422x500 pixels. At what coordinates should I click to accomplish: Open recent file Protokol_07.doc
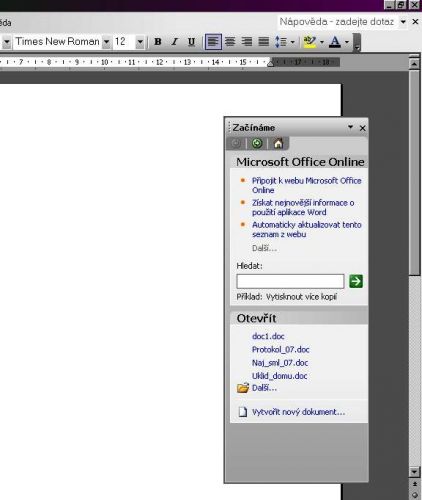(281, 350)
